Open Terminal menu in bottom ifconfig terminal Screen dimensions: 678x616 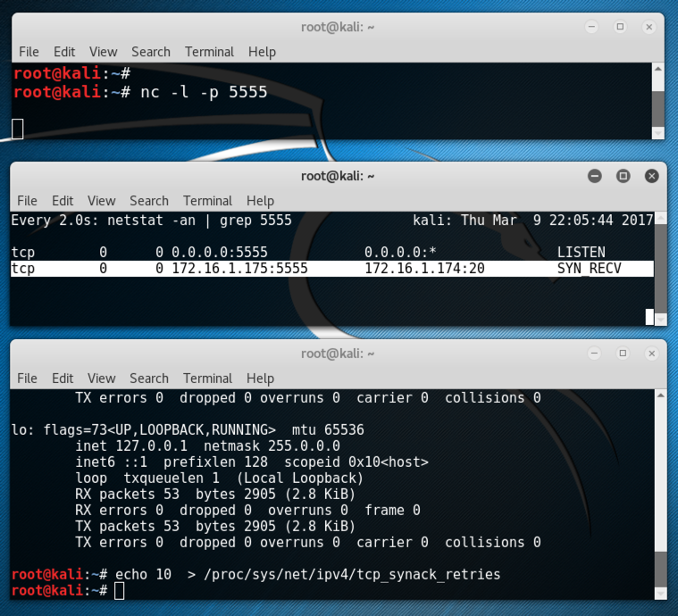(207, 379)
